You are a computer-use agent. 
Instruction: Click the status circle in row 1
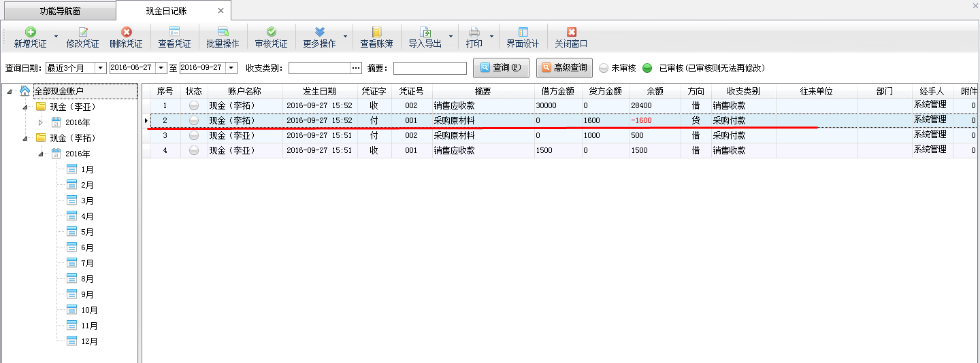point(194,105)
